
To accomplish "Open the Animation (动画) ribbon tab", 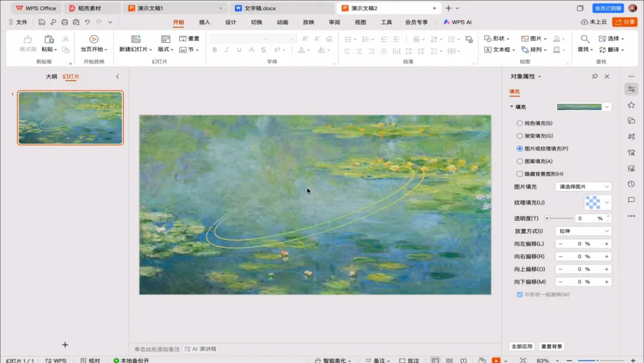I will point(283,22).
